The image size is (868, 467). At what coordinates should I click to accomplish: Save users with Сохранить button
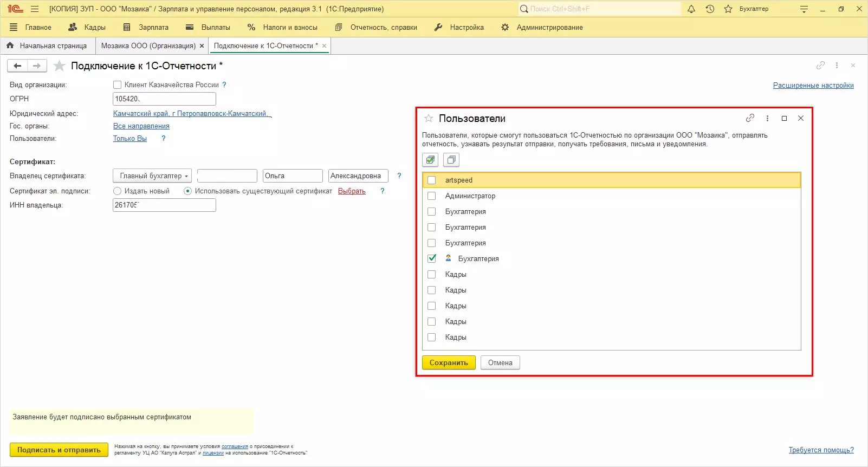pyautogui.click(x=449, y=362)
